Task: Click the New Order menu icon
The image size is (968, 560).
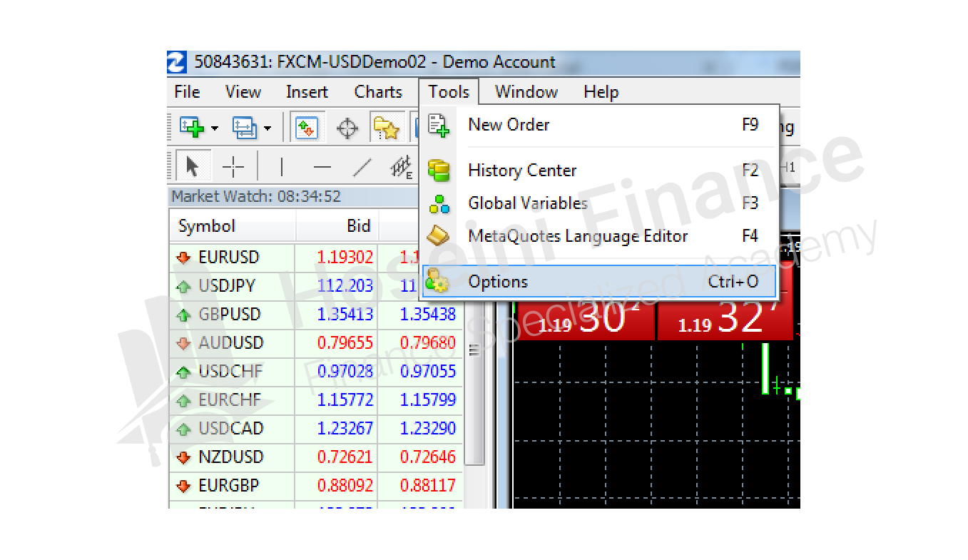Action: click(439, 126)
